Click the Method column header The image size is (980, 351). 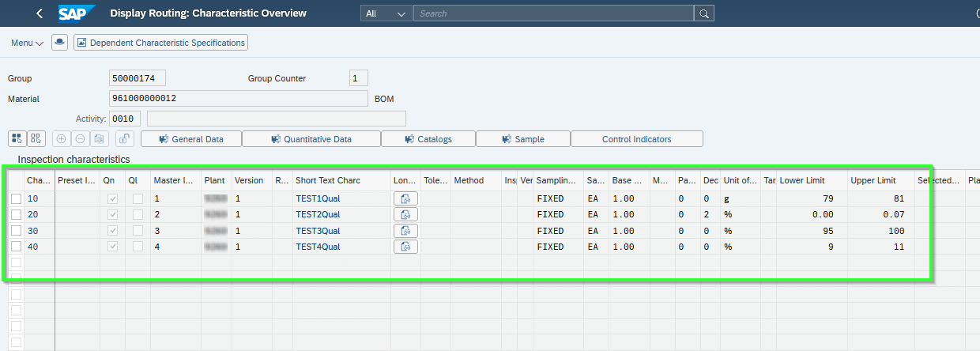(476, 180)
